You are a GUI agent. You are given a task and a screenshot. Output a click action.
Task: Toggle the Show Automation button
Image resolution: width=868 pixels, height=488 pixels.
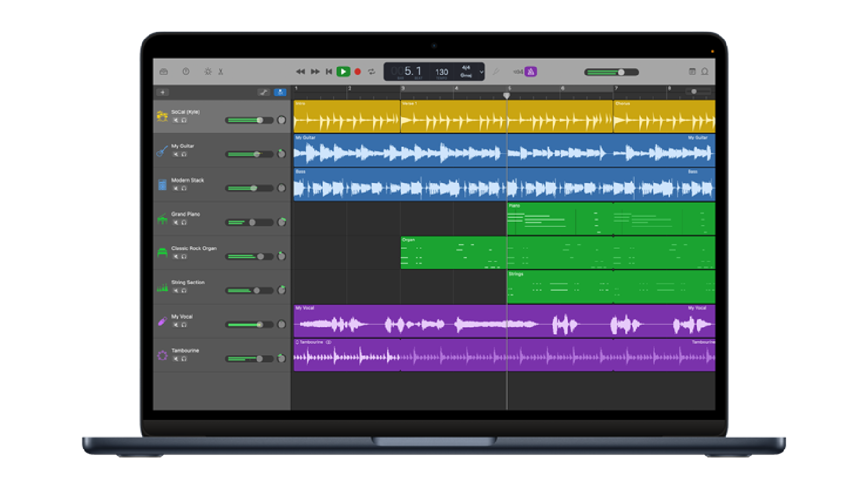tap(264, 92)
